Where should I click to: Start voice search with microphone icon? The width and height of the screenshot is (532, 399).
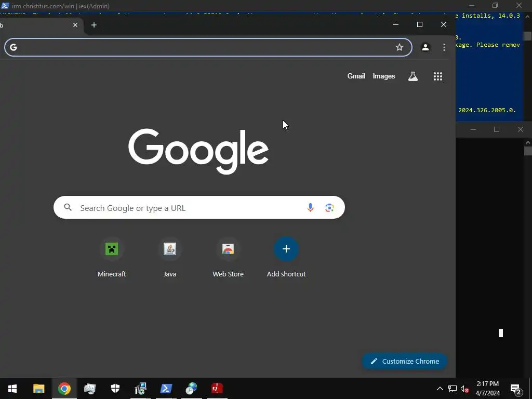(x=310, y=207)
